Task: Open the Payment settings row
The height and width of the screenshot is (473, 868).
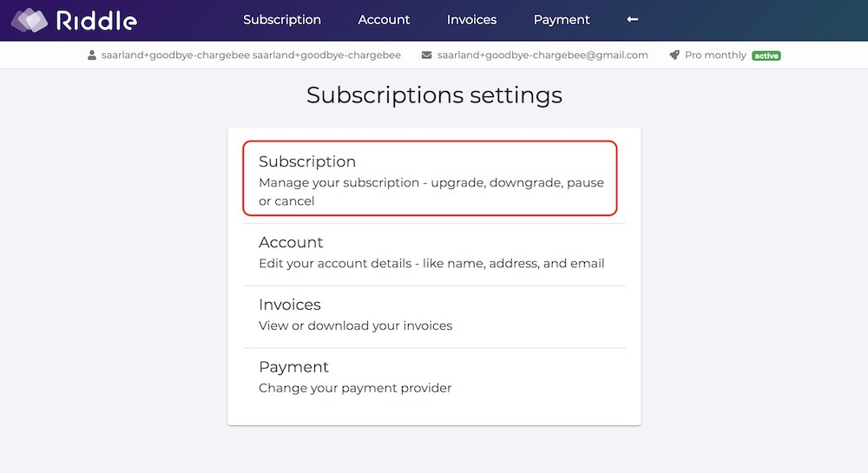Action: [x=434, y=379]
